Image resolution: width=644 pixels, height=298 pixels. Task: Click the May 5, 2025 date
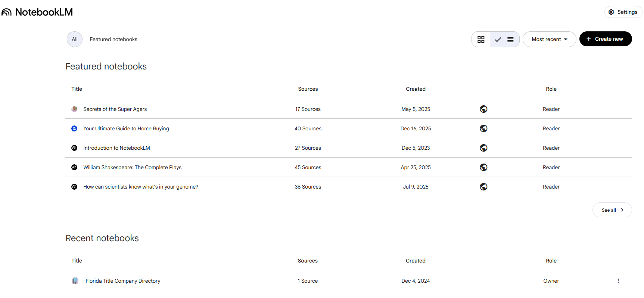416,109
